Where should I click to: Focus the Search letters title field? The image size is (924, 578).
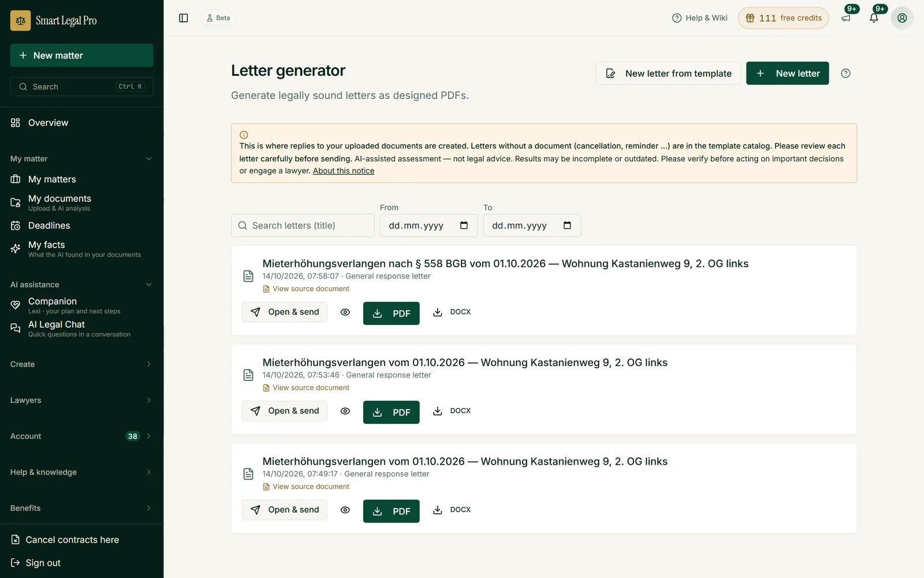[303, 225]
